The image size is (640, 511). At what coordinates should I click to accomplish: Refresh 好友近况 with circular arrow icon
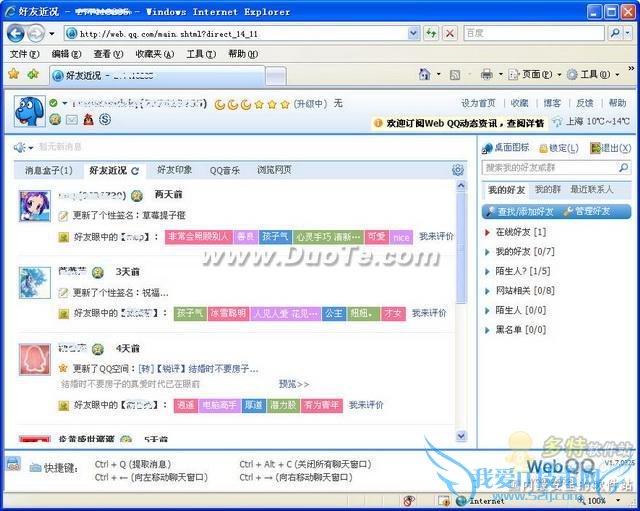tap(135, 171)
